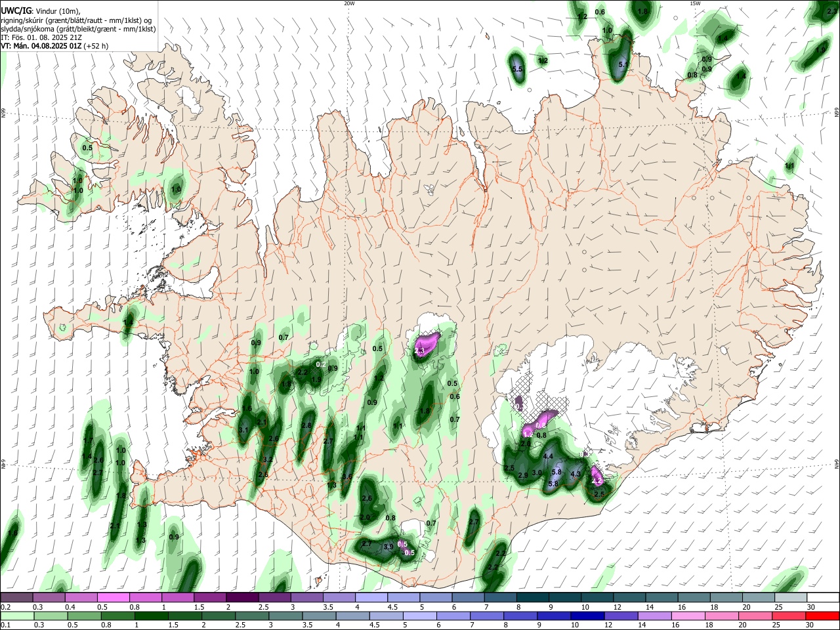Click the '5.5' precipitation value offshore north
Image resolution: width=840 pixels, height=630 pixels.
pos(517,69)
